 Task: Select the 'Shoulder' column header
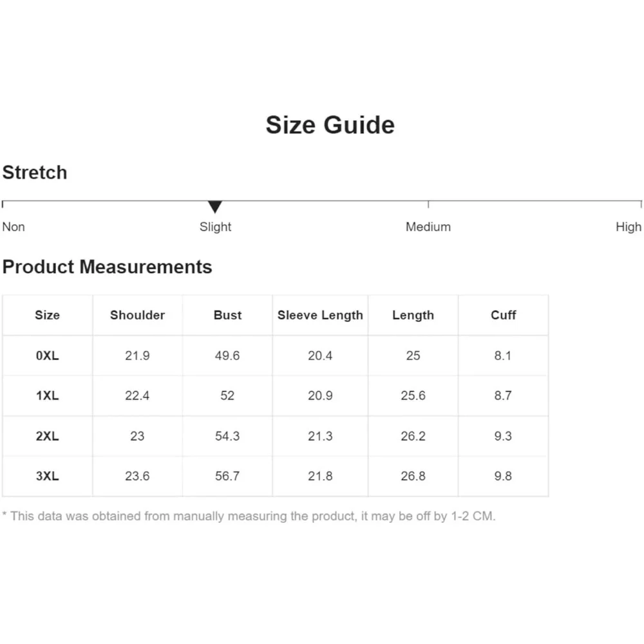[137, 315]
